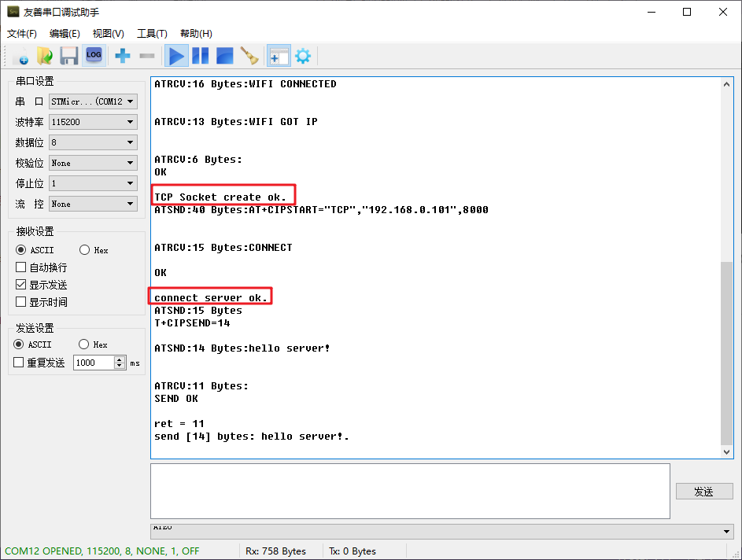Enable 重复发送 checkbox
Image resolution: width=742 pixels, height=560 pixels.
[18, 363]
